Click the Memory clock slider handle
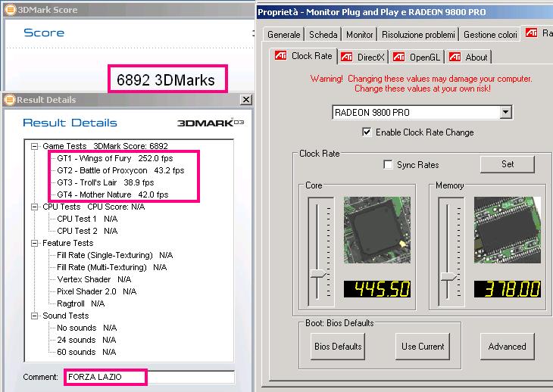 point(448,277)
